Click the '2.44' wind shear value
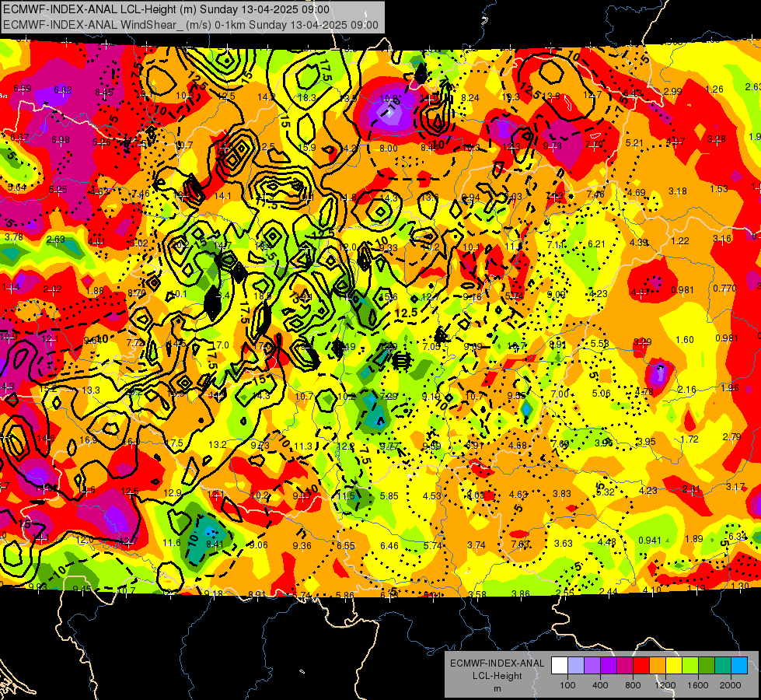 coord(608,591)
